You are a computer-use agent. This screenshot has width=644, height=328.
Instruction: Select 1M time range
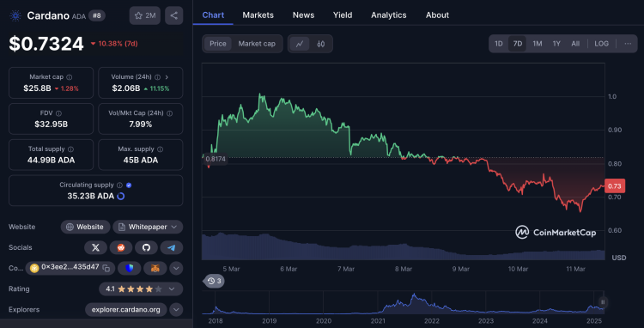[x=538, y=44]
